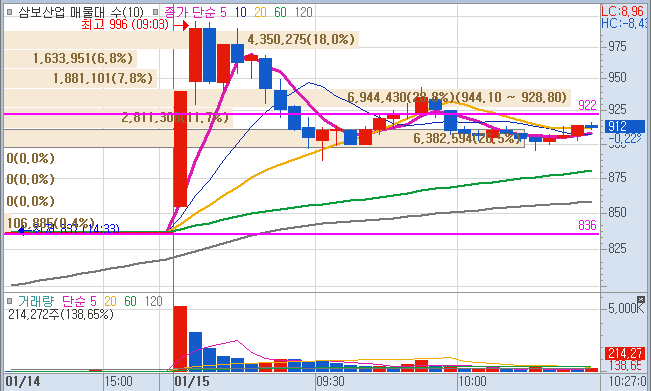Select volume profile label 106,885(0.4%)
The width and height of the screenshot is (651, 391).
click(x=51, y=223)
